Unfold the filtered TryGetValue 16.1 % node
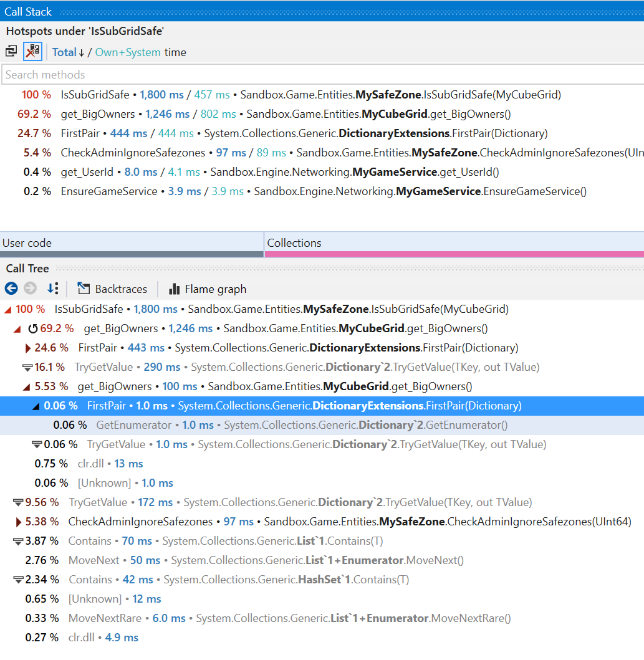This screenshot has height=660, width=644. click(x=27, y=367)
